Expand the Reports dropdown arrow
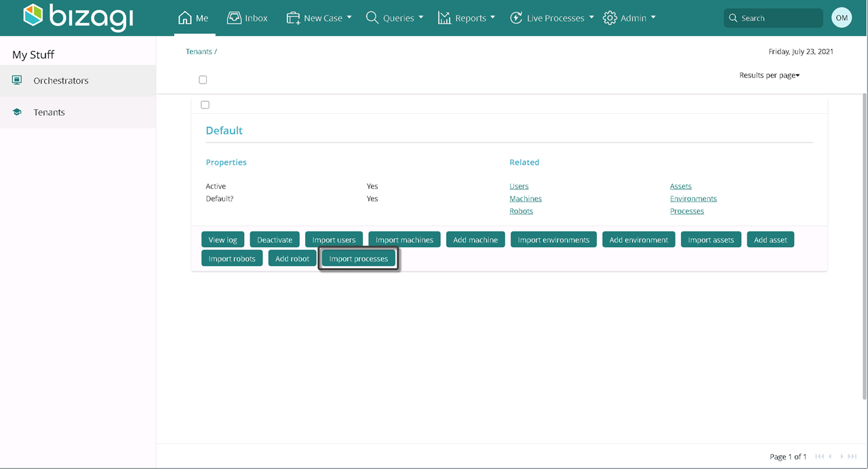 coord(492,18)
